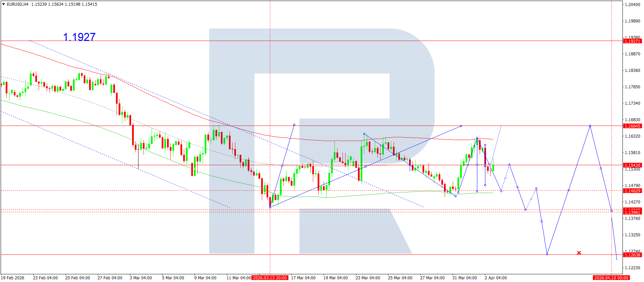Click the OHLC values in the chart header
Image resolution: width=644 pixels, height=282 pixels.
click(64, 4)
